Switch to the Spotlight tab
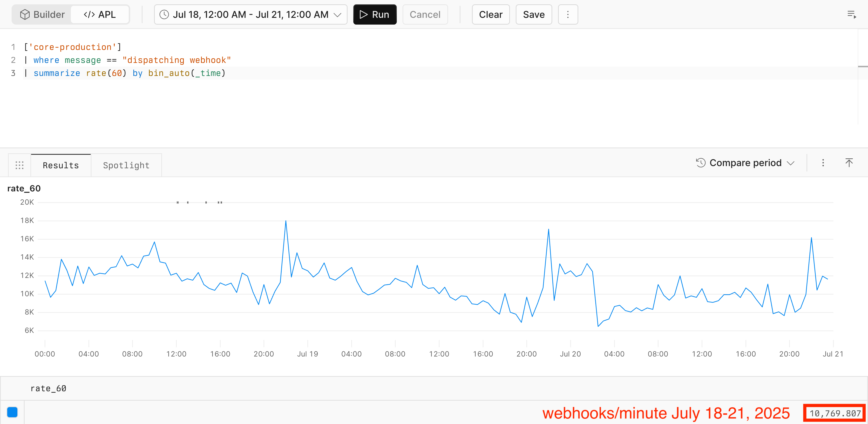 point(126,165)
